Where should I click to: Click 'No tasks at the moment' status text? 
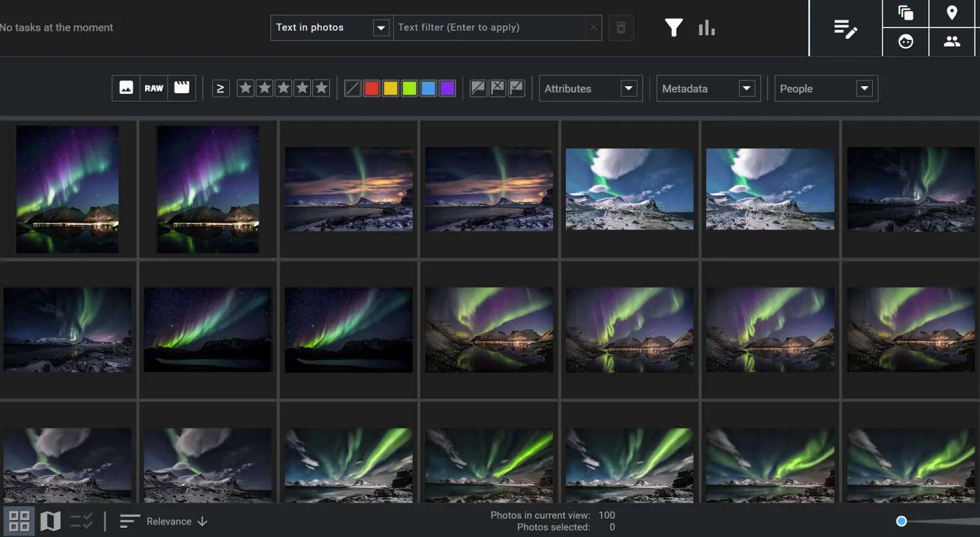pyautogui.click(x=56, y=27)
